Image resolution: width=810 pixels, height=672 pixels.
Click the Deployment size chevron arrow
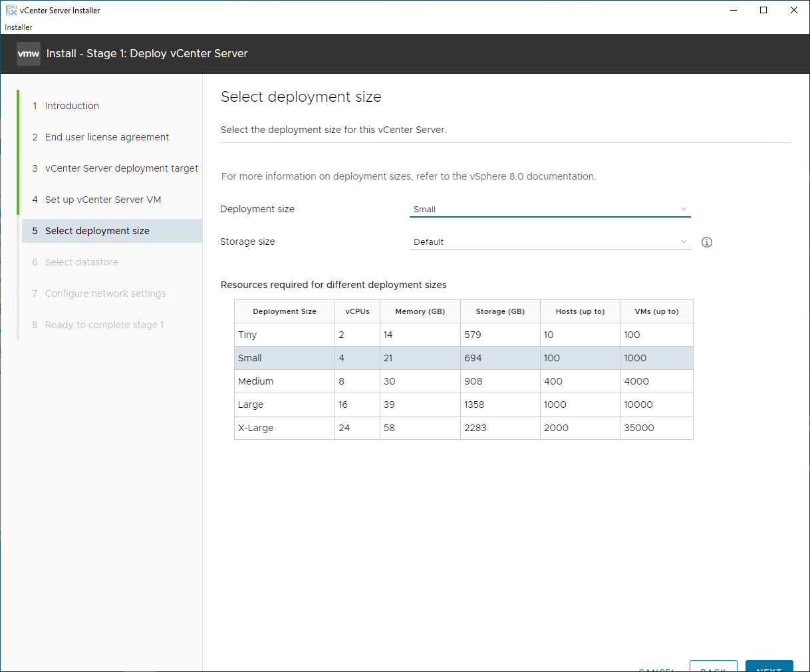click(x=683, y=210)
